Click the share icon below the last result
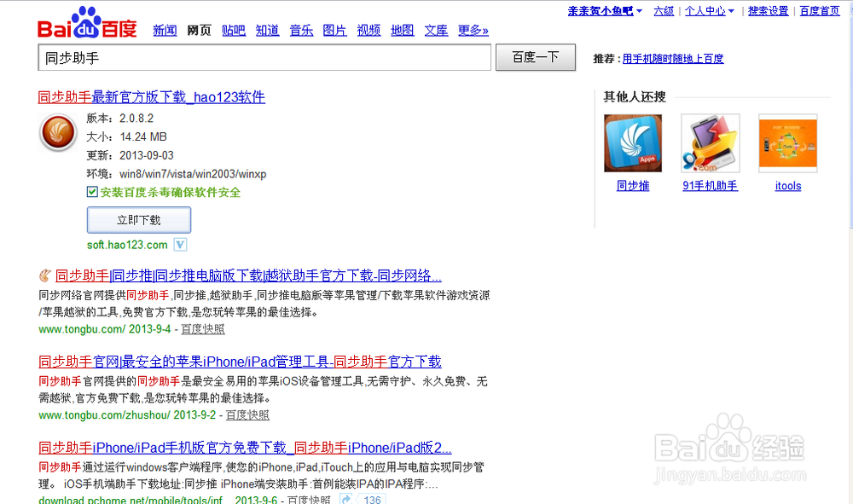 point(345,498)
